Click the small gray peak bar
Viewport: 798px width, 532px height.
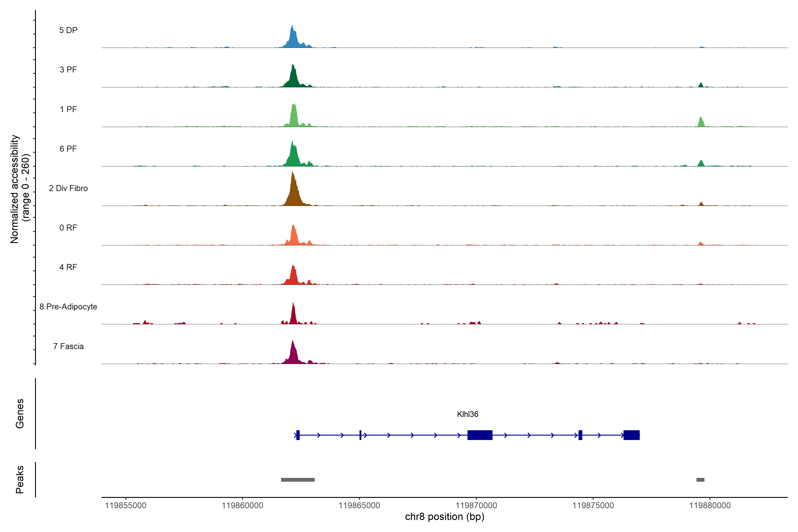(x=700, y=480)
